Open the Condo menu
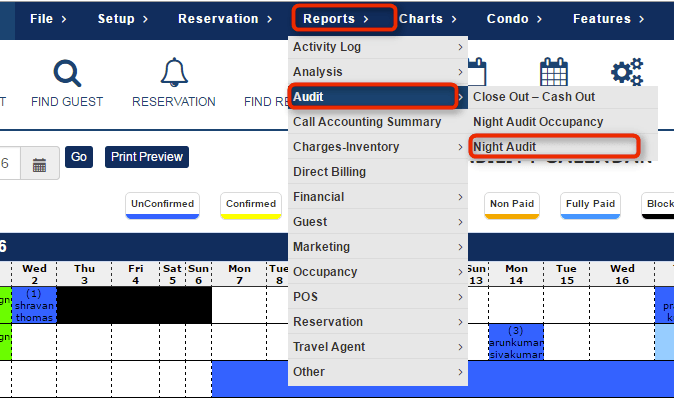This screenshot has height=400, width=678. (x=514, y=19)
